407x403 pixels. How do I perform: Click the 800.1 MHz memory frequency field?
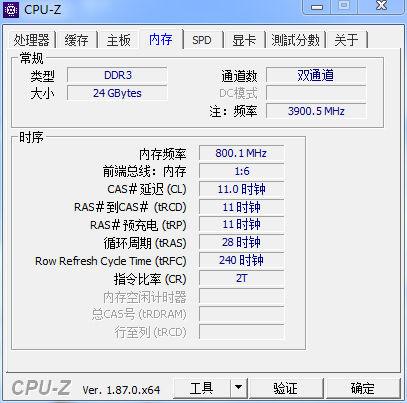coord(242,153)
